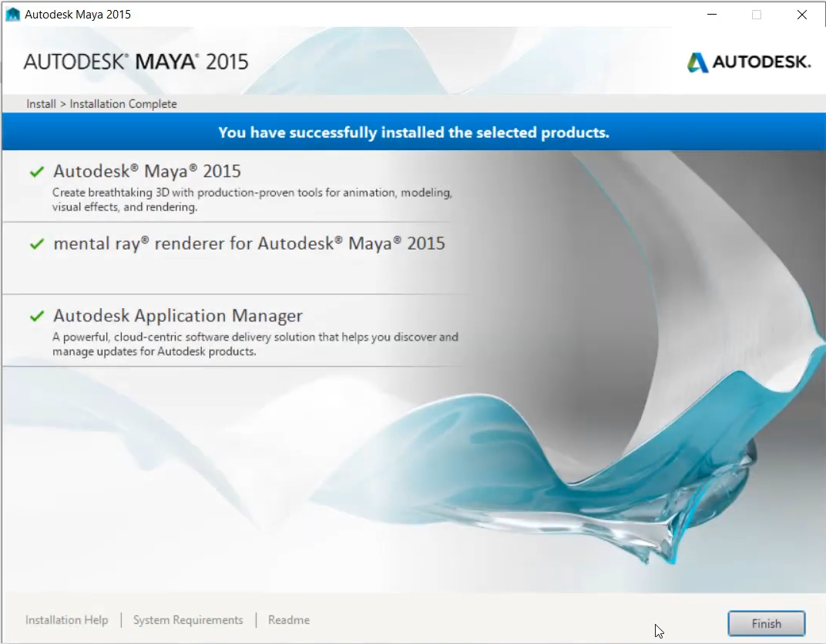Click the greyed-out maximize window button

click(x=756, y=15)
